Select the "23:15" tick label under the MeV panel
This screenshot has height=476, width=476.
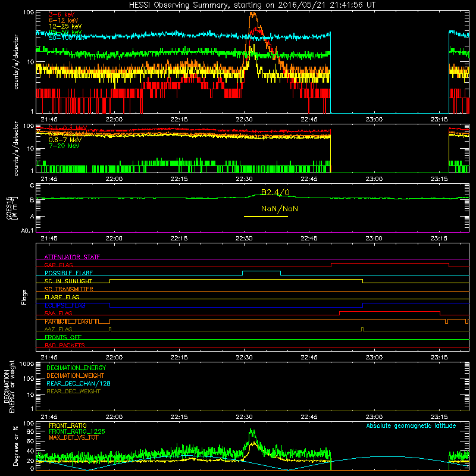click(x=439, y=179)
